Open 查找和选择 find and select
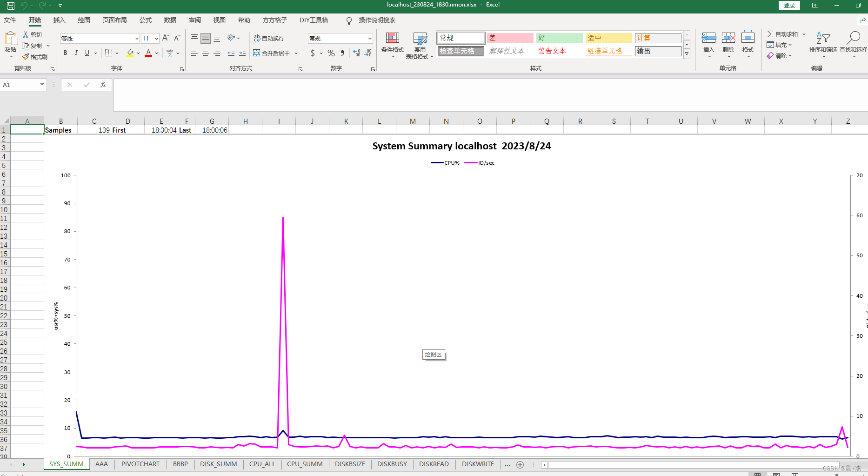868x476 pixels. (853, 44)
